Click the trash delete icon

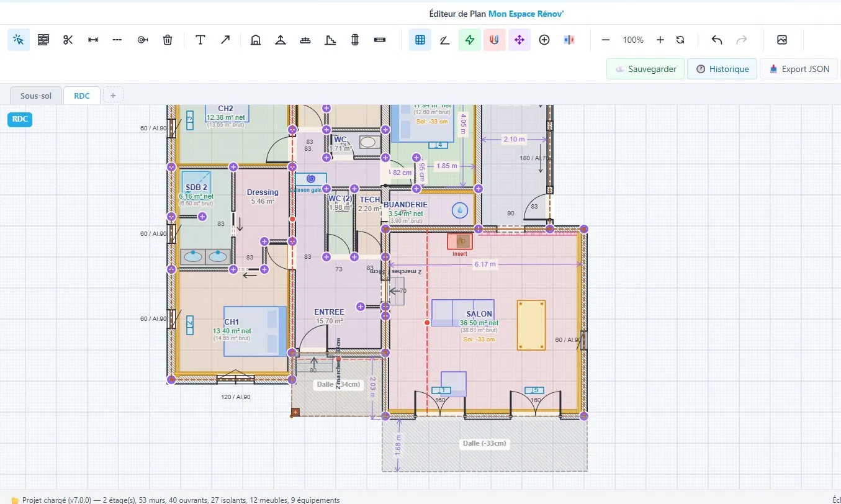[x=168, y=40]
